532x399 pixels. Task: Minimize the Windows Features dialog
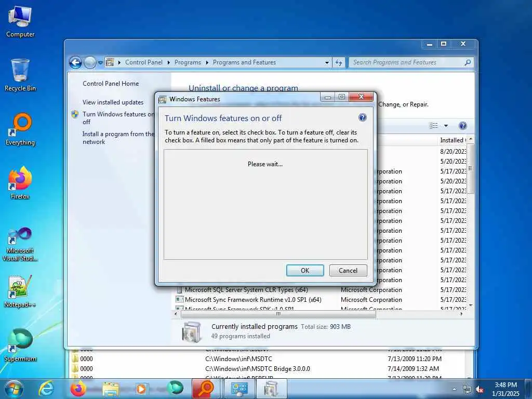[x=327, y=97]
